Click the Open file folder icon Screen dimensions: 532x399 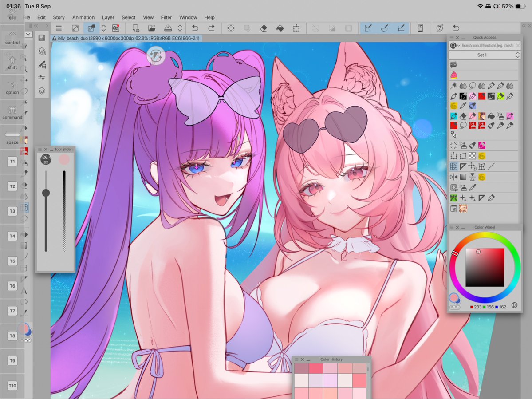tap(152, 28)
